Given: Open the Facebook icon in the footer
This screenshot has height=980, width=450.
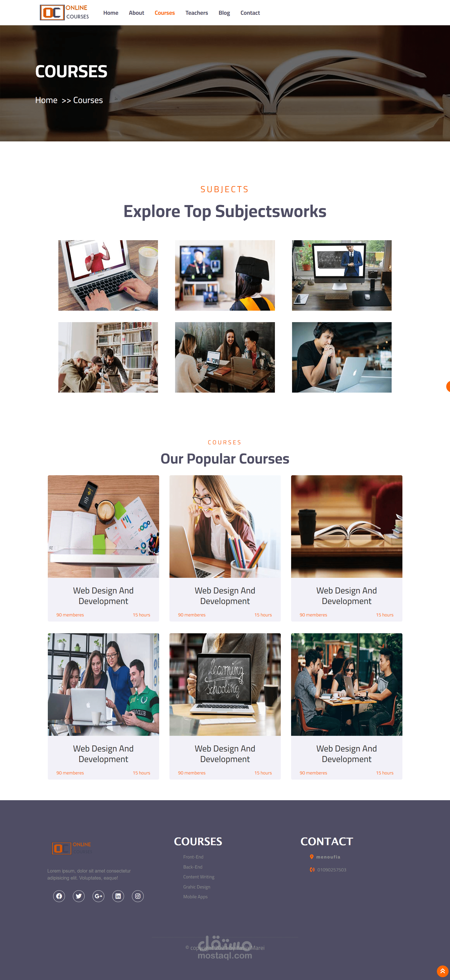Looking at the screenshot, I should (59, 896).
